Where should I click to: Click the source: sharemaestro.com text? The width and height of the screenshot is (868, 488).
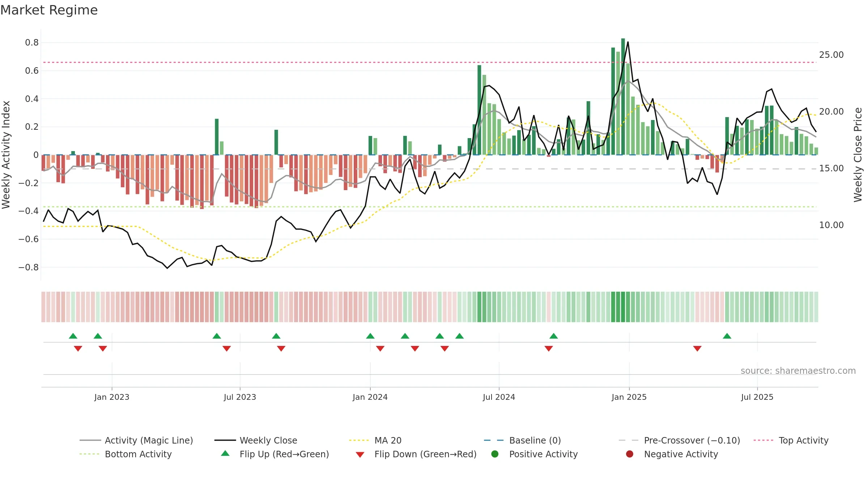[x=798, y=371]
